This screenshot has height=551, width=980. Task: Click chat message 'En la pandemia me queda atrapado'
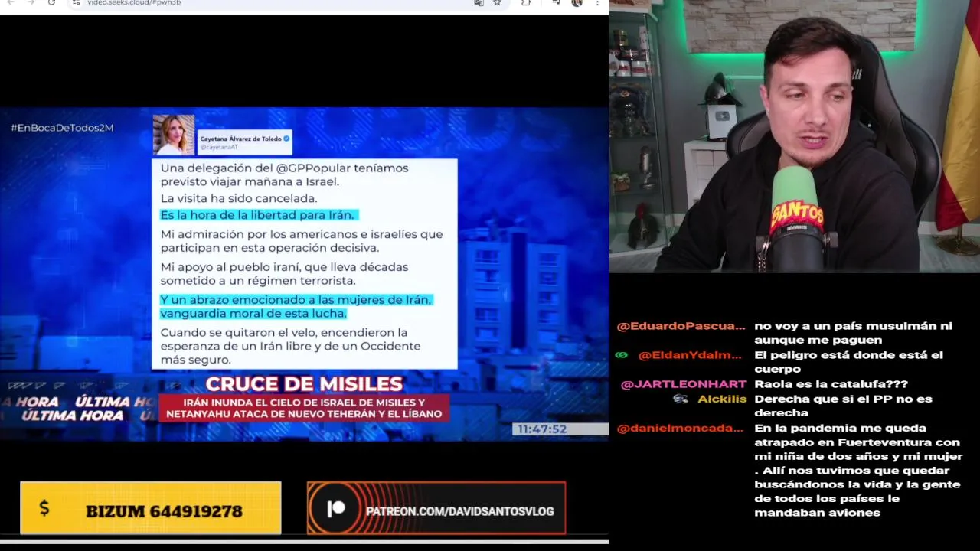857,471
